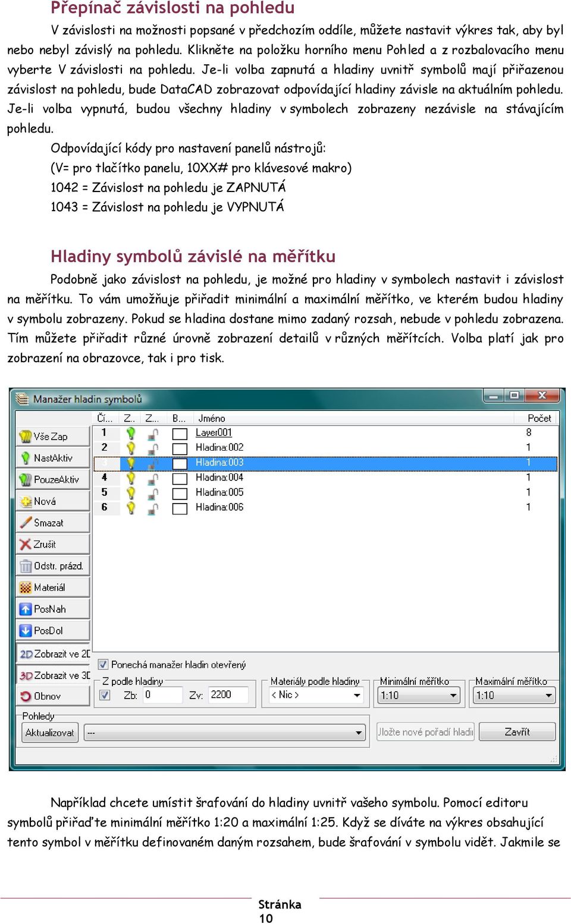This screenshot has width=571, height=924.
Task: Toggle the Z podle hladiny checkbox
Action: point(105,694)
